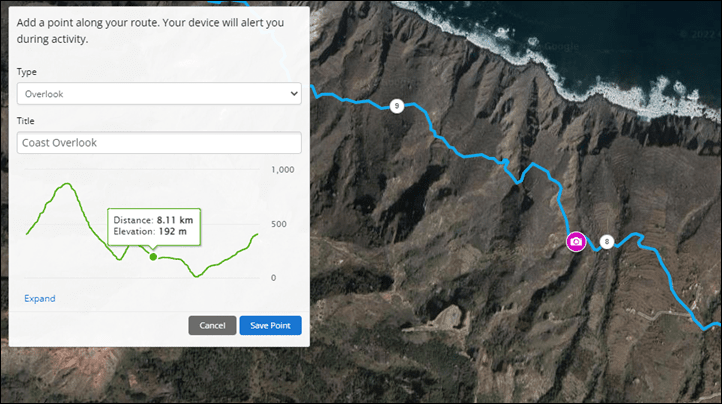Click the Expand link below the chart
This screenshot has width=722, height=404.
[40, 299]
